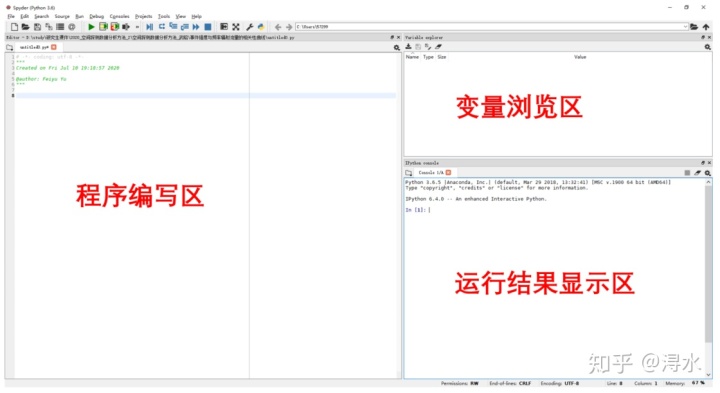Sort variables by the Size column header

(x=442, y=57)
